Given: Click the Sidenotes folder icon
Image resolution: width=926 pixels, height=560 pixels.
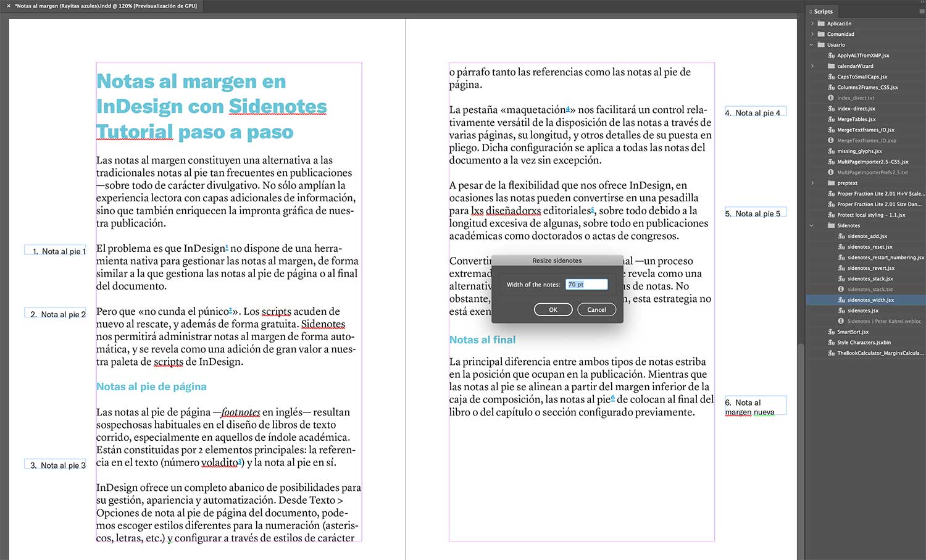Looking at the screenshot, I should [831, 225].
